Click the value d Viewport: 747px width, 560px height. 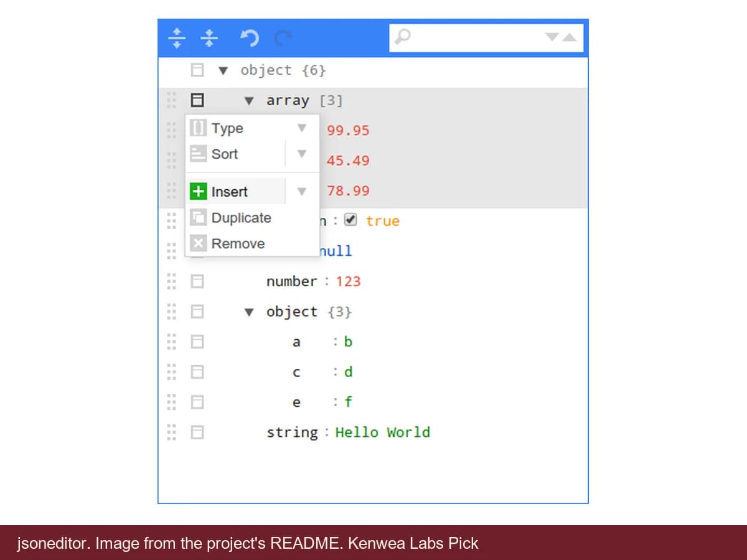point(348,372)
